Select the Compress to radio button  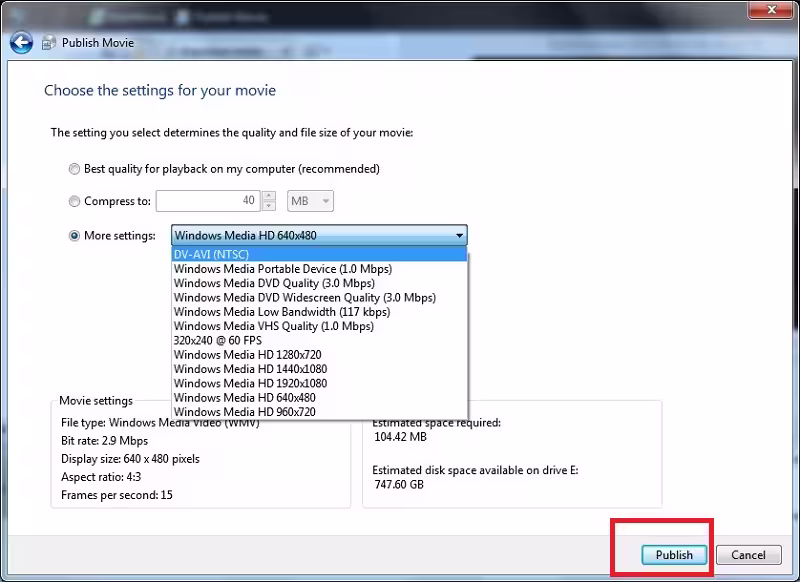coord(74,201)
